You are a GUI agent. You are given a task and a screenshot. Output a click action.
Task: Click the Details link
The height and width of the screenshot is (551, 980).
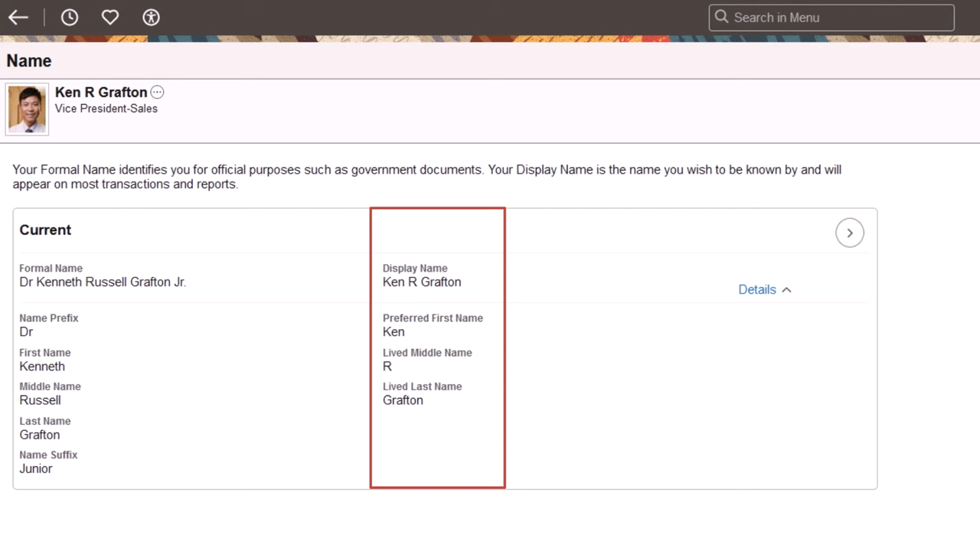tap(757, 289)
